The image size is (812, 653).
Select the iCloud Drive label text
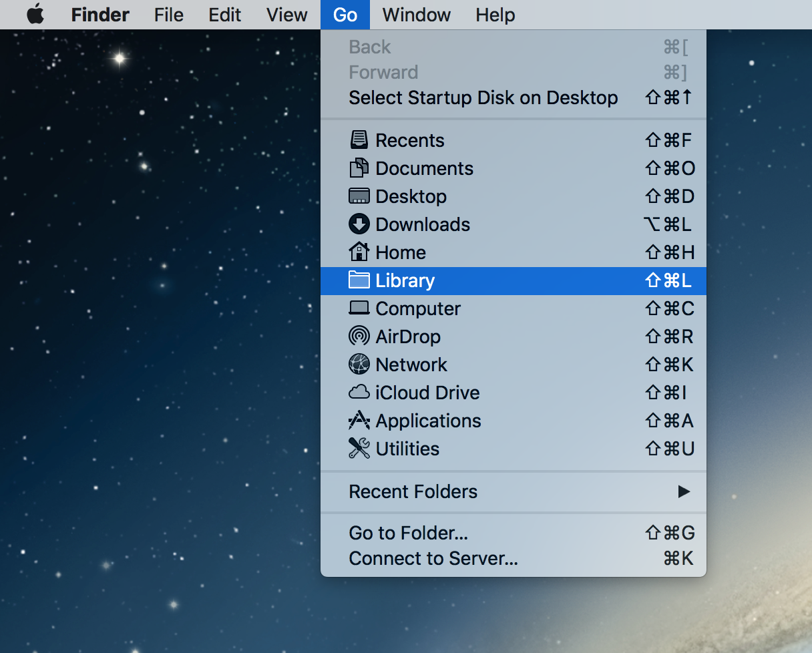(x=427, y=393)
